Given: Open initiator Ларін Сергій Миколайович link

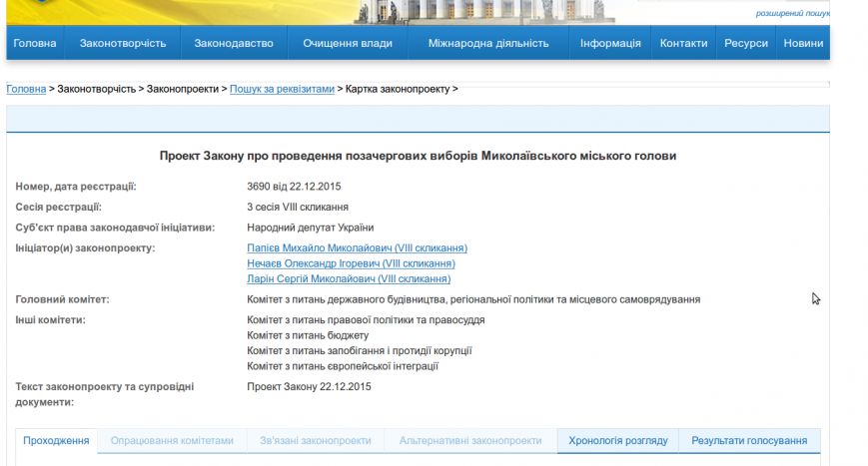Looking at the screenshot, I should coord(349,279).
